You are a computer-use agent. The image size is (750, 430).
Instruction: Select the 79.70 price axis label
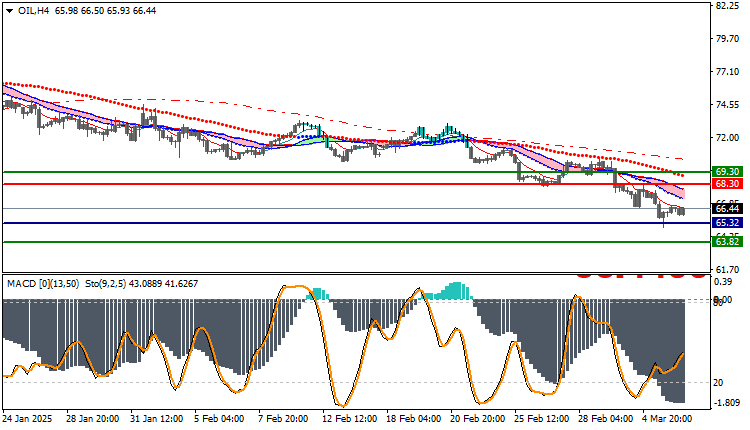(x=727, y=39)
